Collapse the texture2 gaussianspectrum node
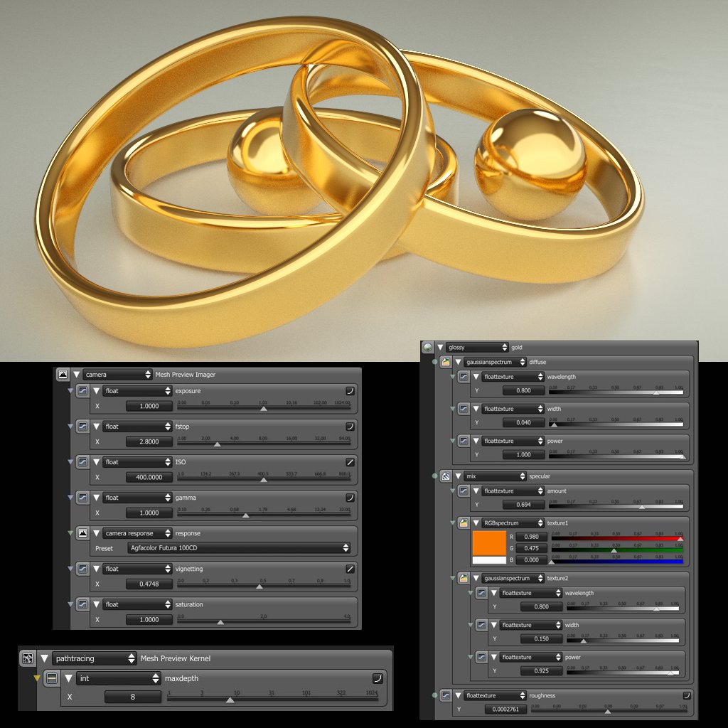The height and width of the screenshot is (728, 728). [x=476, y=579]
